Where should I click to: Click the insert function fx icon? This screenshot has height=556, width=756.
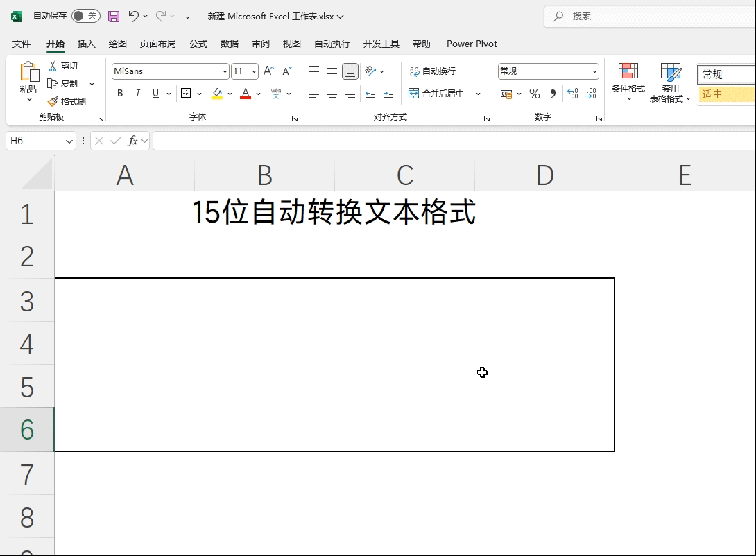coord(132,141)
